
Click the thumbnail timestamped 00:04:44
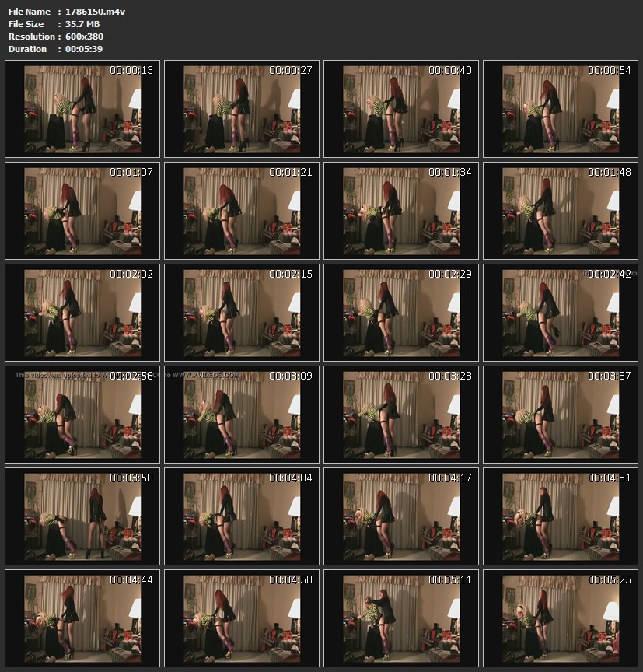click(x=82, y=618)
